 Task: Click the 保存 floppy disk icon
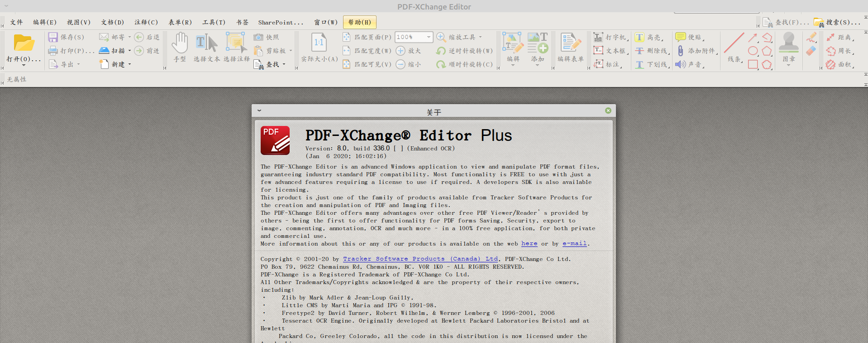tap(53, 37)
